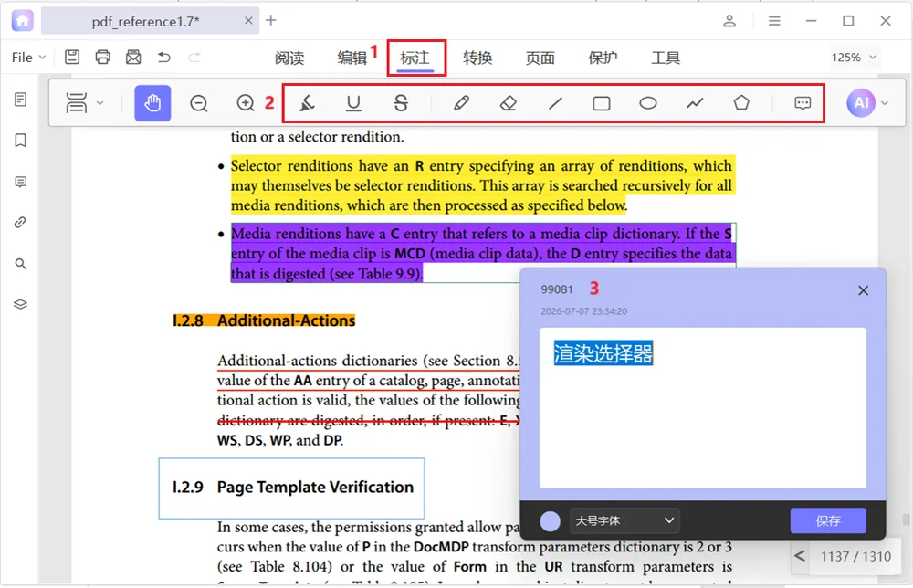Image resolution: width=913 pixels, height=588 pixels.
Task: Click the print icon
Action: click(x=102, y=57)
